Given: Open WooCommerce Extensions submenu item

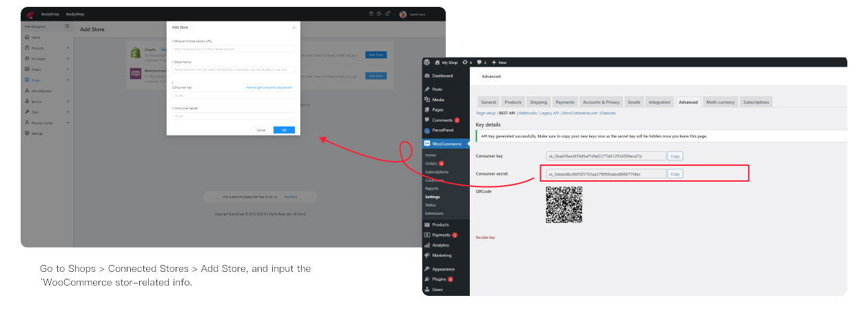Looking at the screenshot, I should pyautogui.click(x=435, y=213).
